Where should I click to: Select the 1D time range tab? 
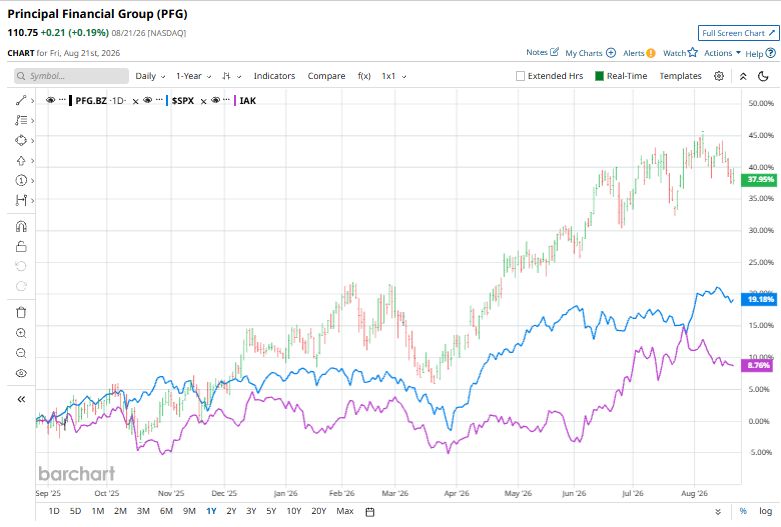pyautogui.click(x=54, y=511)
